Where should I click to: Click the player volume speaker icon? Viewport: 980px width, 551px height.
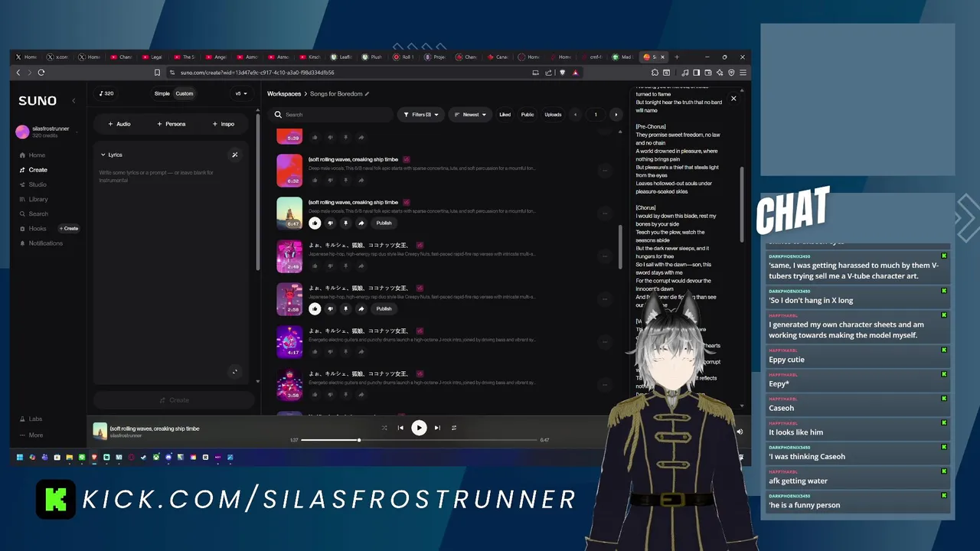740,432
